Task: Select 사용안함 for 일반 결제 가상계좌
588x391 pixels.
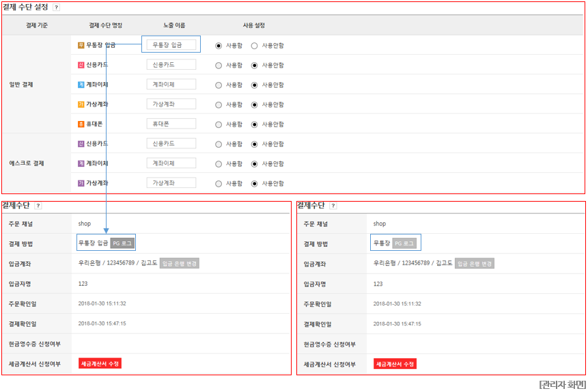Action: (x=255, y=105)
